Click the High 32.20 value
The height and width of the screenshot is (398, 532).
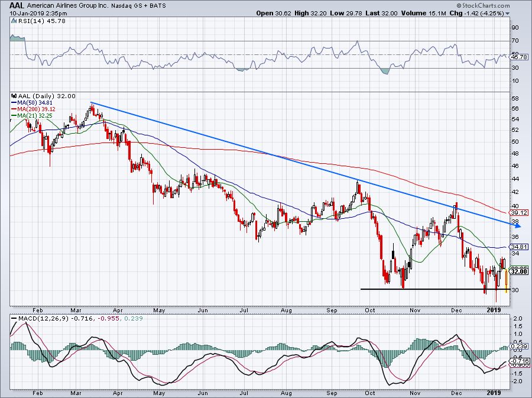[x=310, y=13]
